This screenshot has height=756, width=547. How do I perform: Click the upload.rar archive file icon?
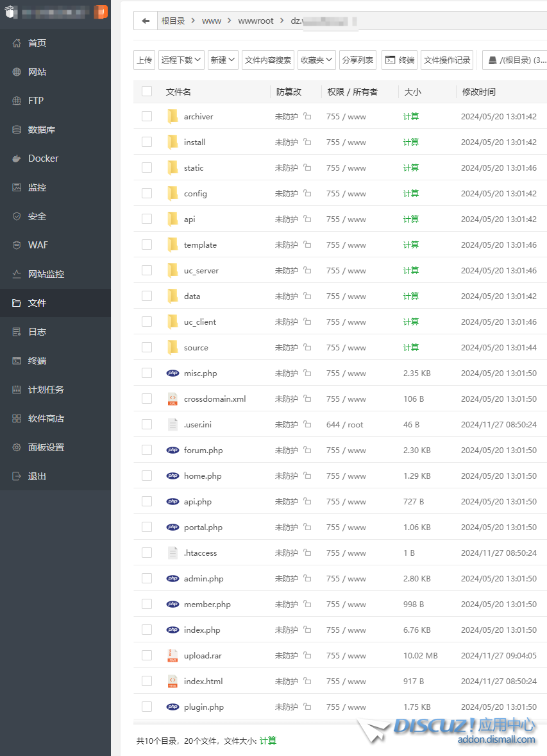point(173,655)
